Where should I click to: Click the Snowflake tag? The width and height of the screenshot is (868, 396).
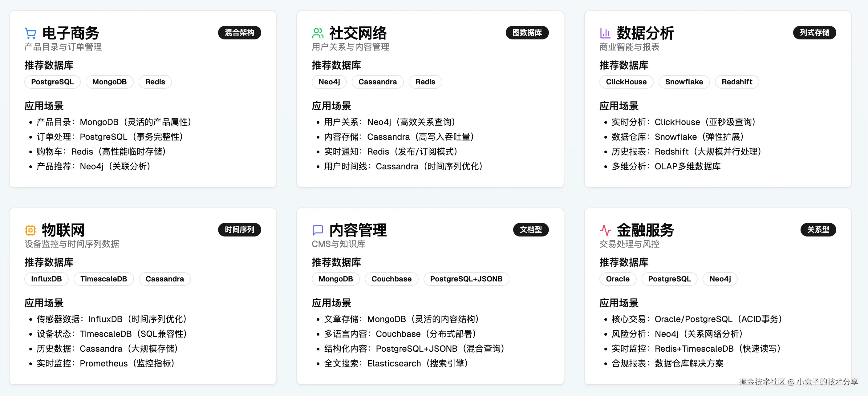tap(684, 82)
